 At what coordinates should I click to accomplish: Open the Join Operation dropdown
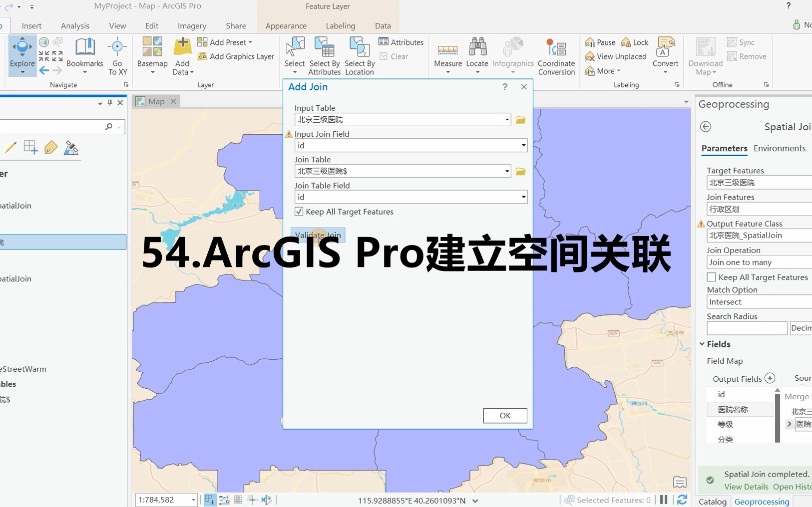click(x=759, y=261)
